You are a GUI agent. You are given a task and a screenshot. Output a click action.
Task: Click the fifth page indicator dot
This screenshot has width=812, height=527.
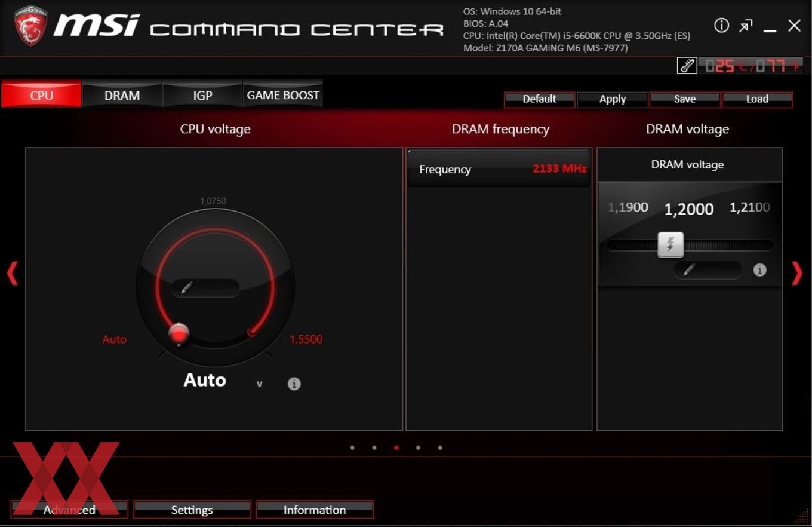pyautogui.click(x=440, y=448)
